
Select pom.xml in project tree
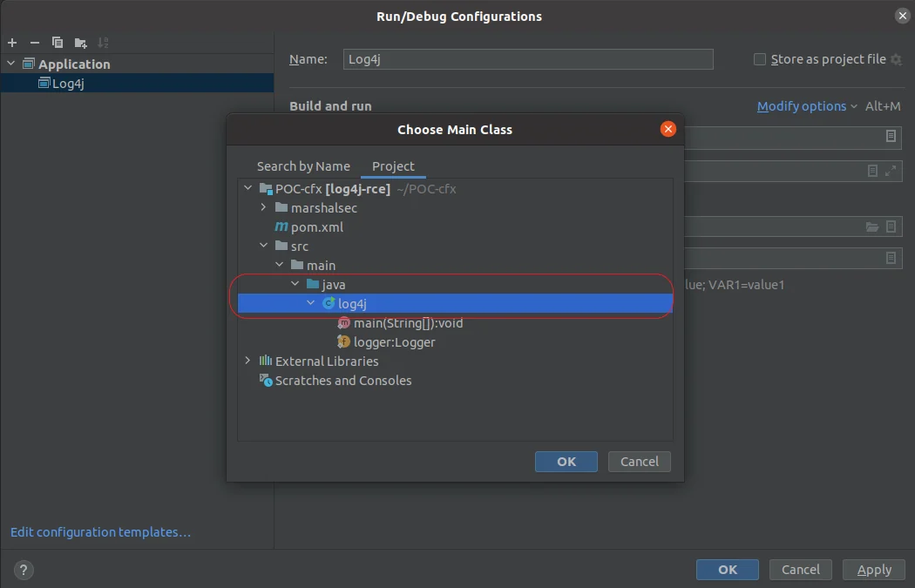pyautogui.click(x=455, y=226)
